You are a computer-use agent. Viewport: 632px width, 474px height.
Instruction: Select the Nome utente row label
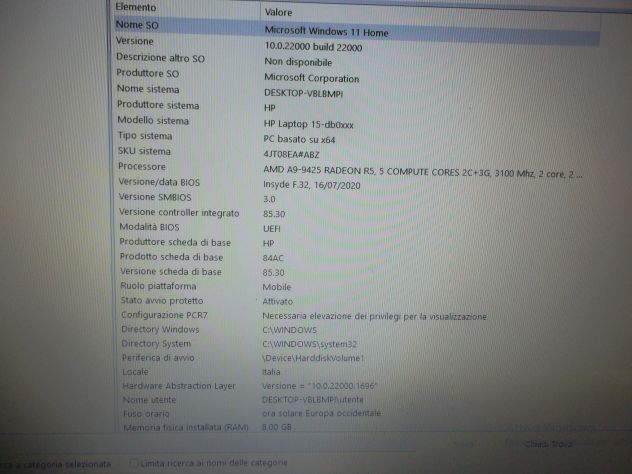pos(149,400)
